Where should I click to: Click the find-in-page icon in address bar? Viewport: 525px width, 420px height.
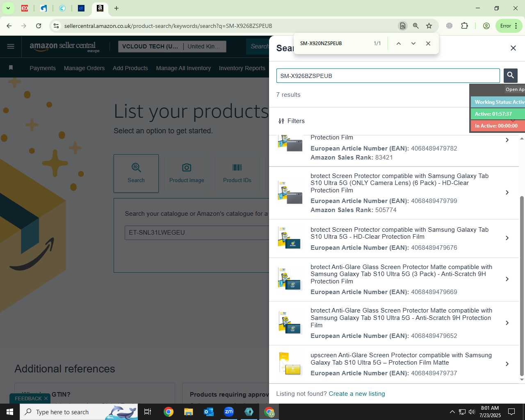[403, 26]
